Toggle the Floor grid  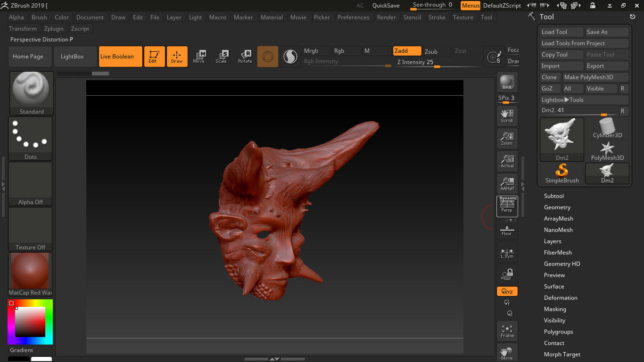pyautogui.click(x=507, y=230)
